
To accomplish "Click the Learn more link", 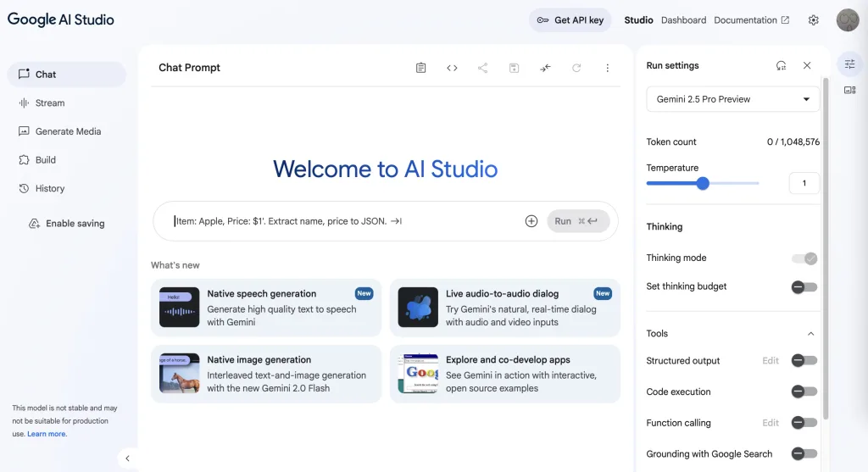I will click(47, 434).
